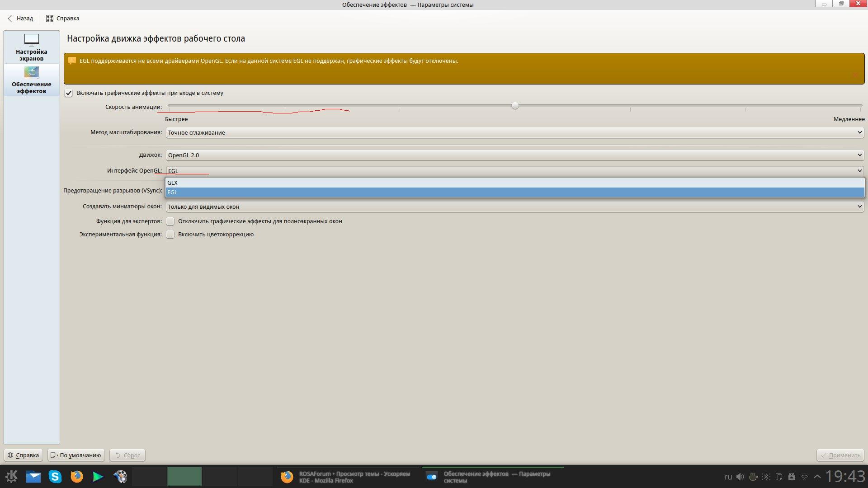Select Обеспечение эффектов sidebar module
This screenshot has height=488, width=868.
[31, 80]
